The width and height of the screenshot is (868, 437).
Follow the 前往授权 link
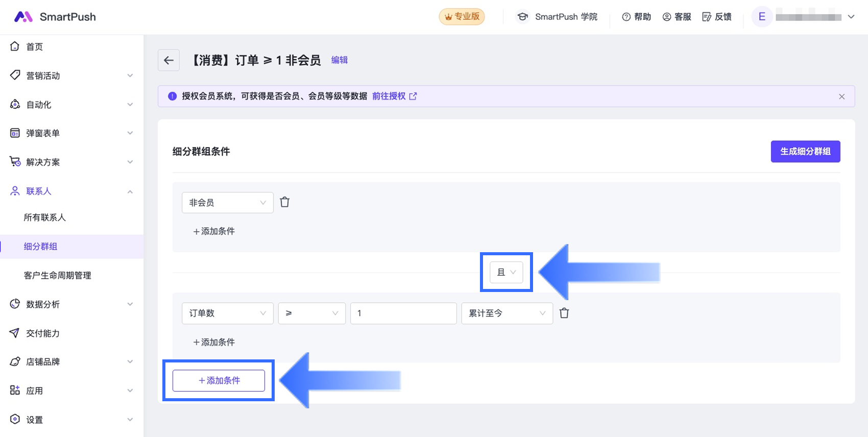point(394,96)
